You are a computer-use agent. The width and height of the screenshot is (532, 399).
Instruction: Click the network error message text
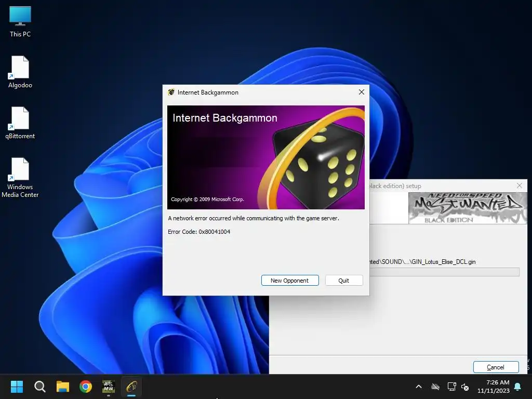pos(254,218)
